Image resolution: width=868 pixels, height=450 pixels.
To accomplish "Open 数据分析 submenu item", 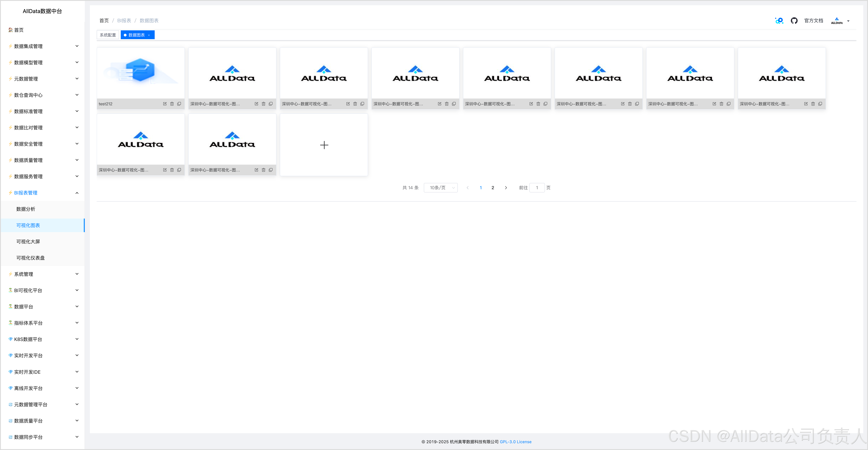I will coord(26,209).
